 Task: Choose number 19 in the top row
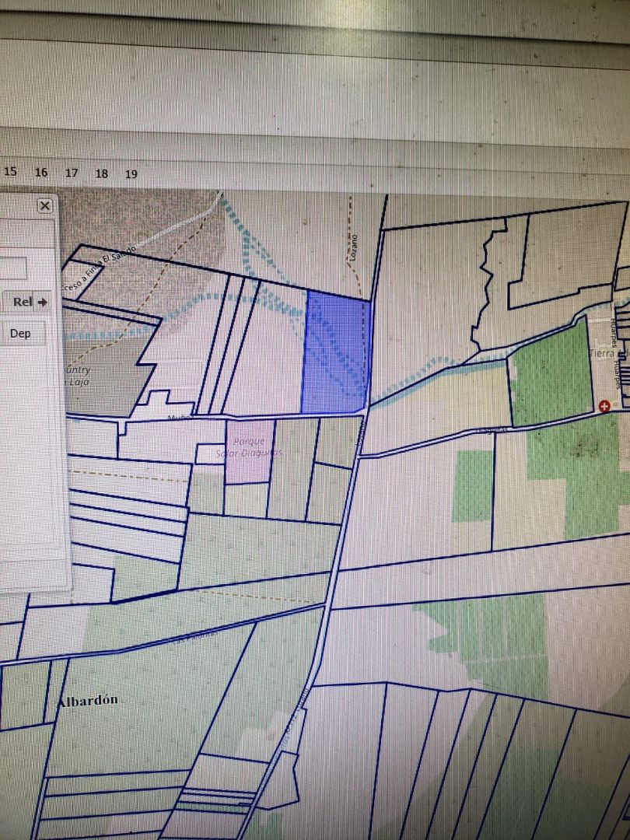(131, 174)
